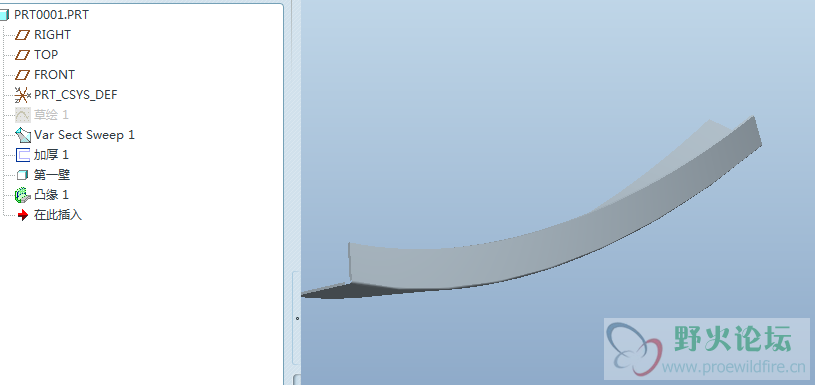Click the hidden 草绘 1 sketch icon
815x385 pixels.
(x=23, y=115)
